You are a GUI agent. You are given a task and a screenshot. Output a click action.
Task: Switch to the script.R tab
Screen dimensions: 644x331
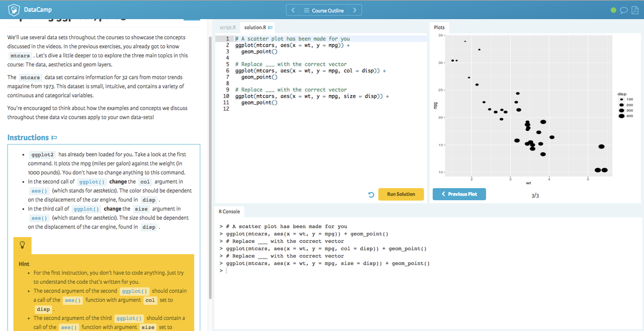pyautogui.click(x=227, y=28)
